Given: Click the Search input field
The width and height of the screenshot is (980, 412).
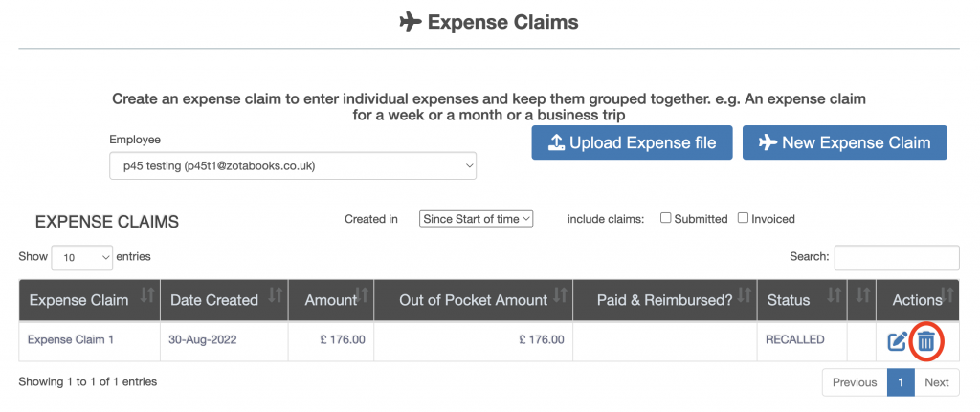Looking at the screenshot, I should tap(897, 257).
